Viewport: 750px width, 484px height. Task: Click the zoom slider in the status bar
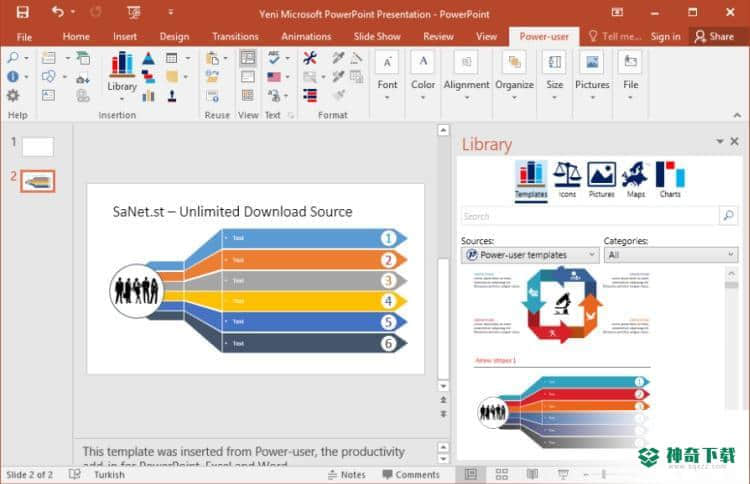[604, 474]
